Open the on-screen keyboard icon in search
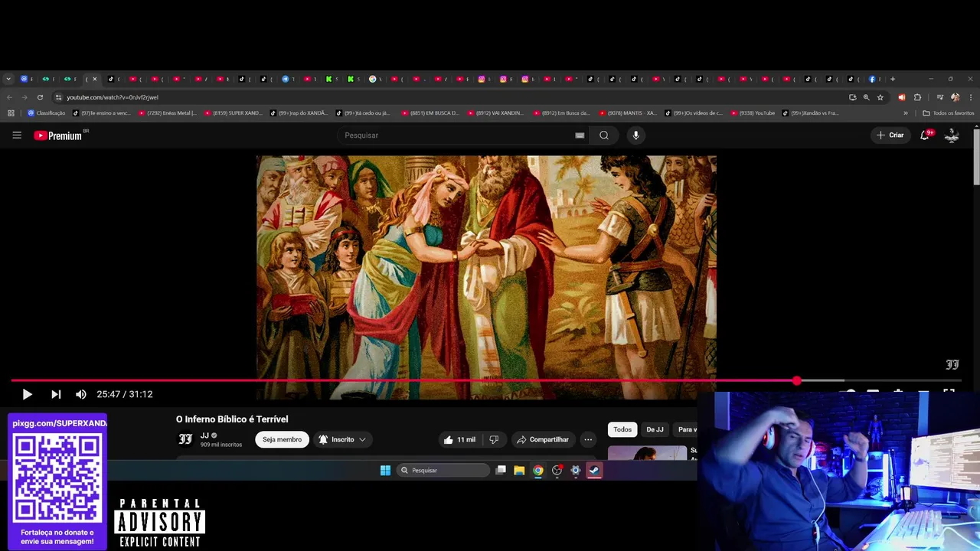 click(580, 135)
